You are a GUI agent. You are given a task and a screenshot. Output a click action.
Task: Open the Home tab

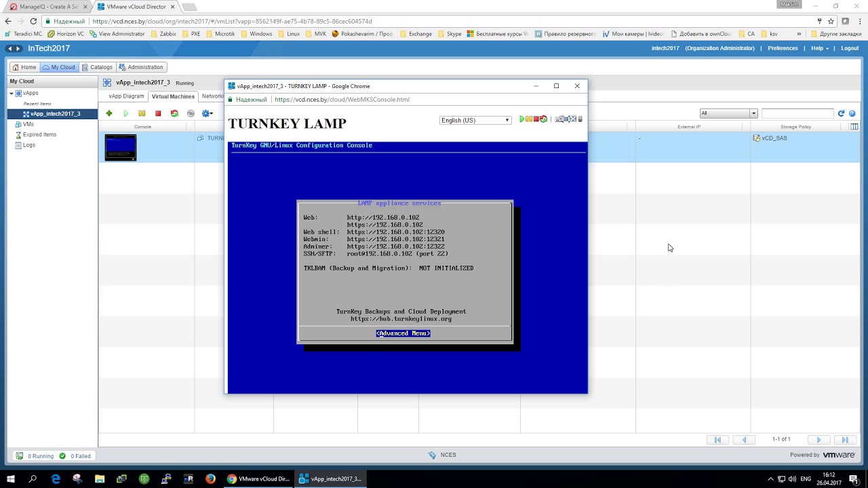coord(24,67)
